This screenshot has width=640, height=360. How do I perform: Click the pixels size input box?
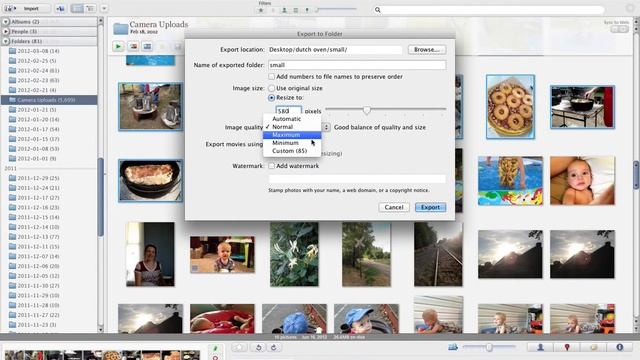coord(289,111)
